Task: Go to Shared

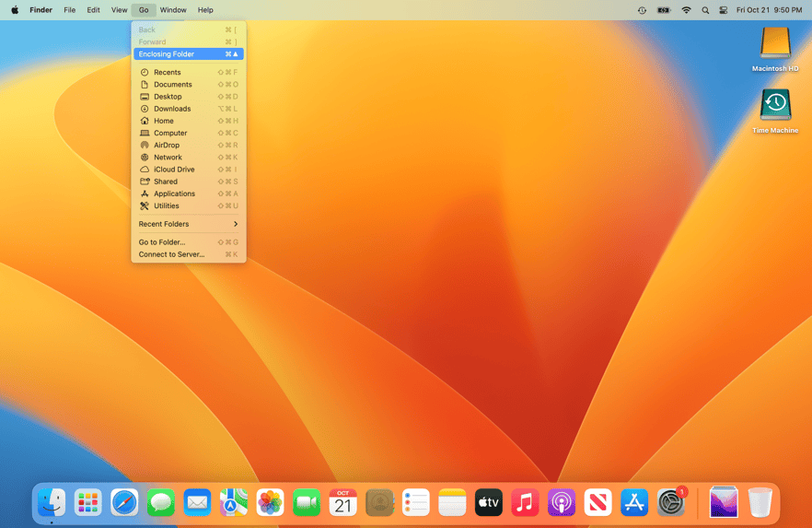Action: coord(189,182)
